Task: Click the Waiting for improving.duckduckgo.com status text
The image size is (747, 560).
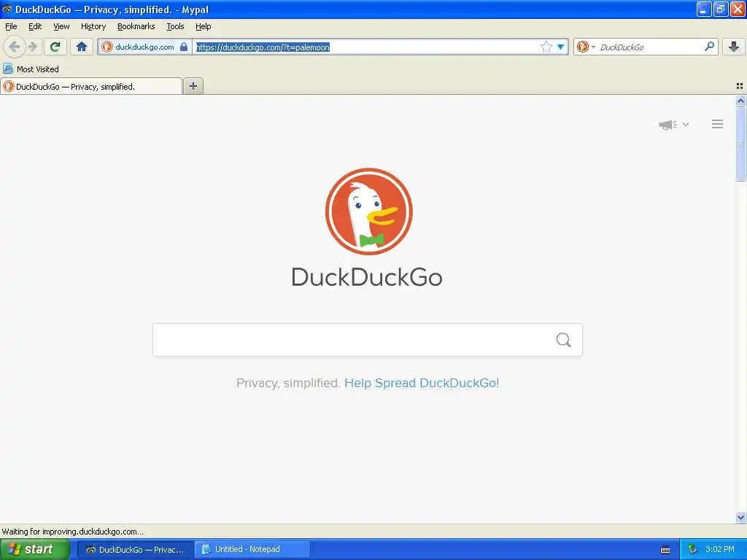Action: [x=72, y=532]
